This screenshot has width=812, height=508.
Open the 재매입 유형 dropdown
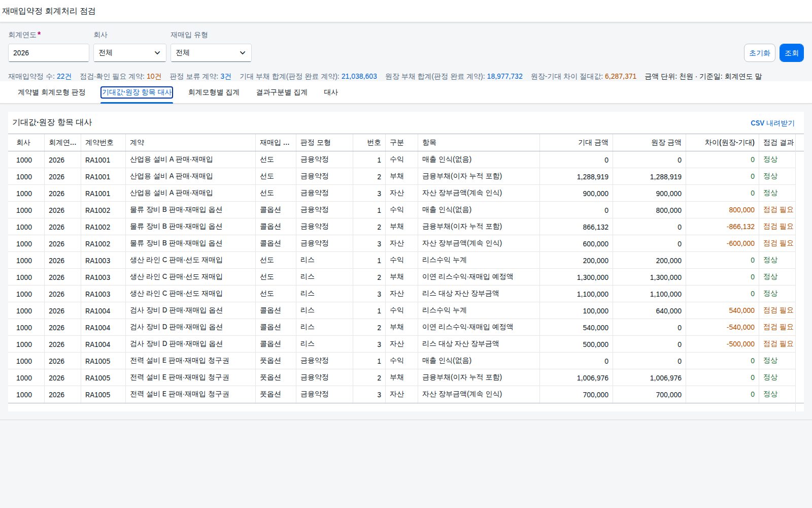[211, 53]
